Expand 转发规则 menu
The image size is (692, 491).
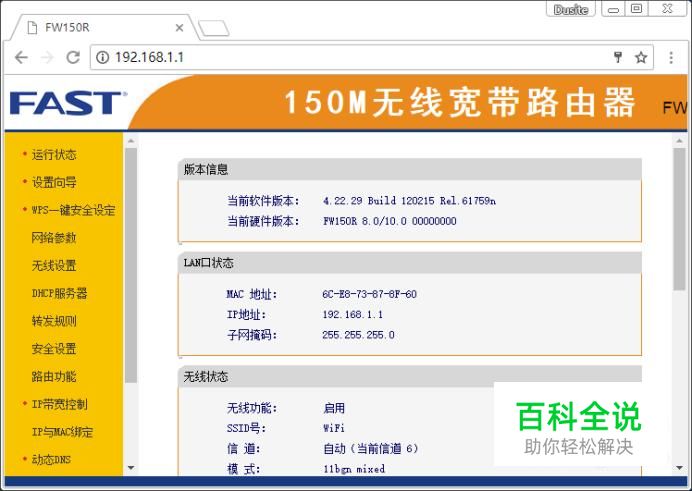54,321
